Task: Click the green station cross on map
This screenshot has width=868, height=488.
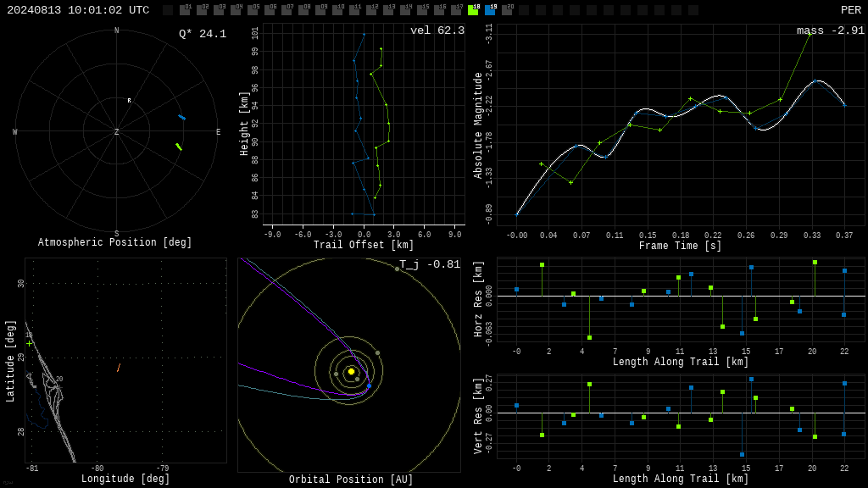Action: pyautogui.click(x=30, y=344)
